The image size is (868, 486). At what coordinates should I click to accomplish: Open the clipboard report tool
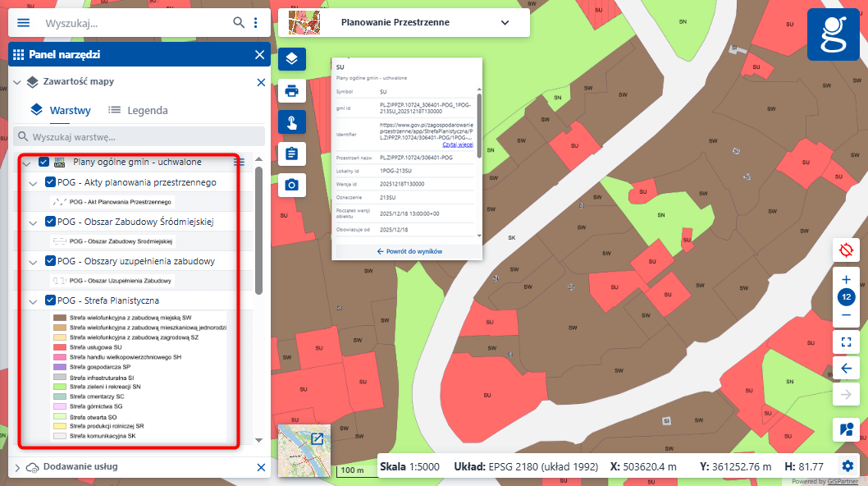(291, 154)
